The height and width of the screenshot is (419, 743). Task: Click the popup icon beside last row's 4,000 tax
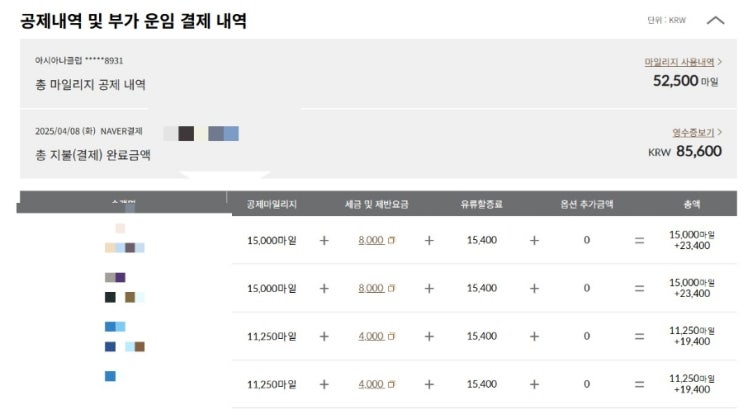point(391,384)
